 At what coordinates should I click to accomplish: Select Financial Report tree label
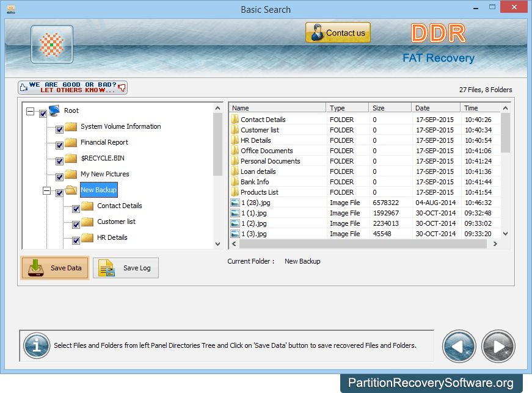pyautogui.click(x=104, y=142)
